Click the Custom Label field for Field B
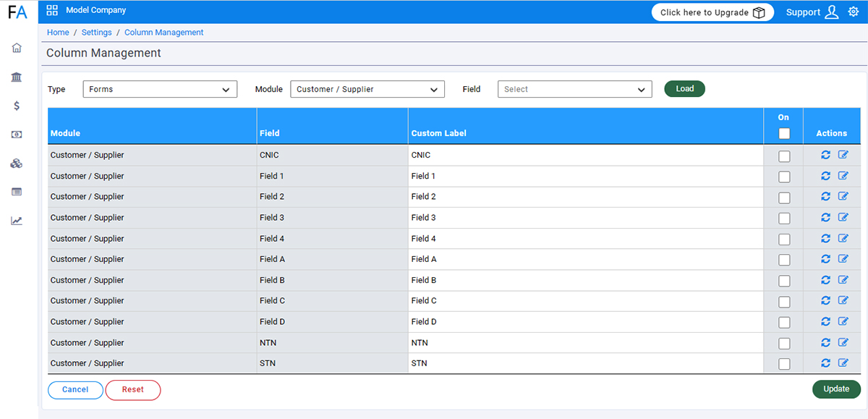Viewport: 868px width, 419px height. (x=586, y=280)
